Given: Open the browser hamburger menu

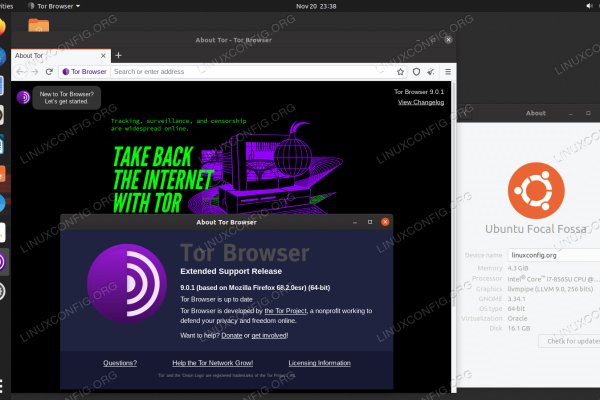Looking at the screenshot, I should coord(447,72).
